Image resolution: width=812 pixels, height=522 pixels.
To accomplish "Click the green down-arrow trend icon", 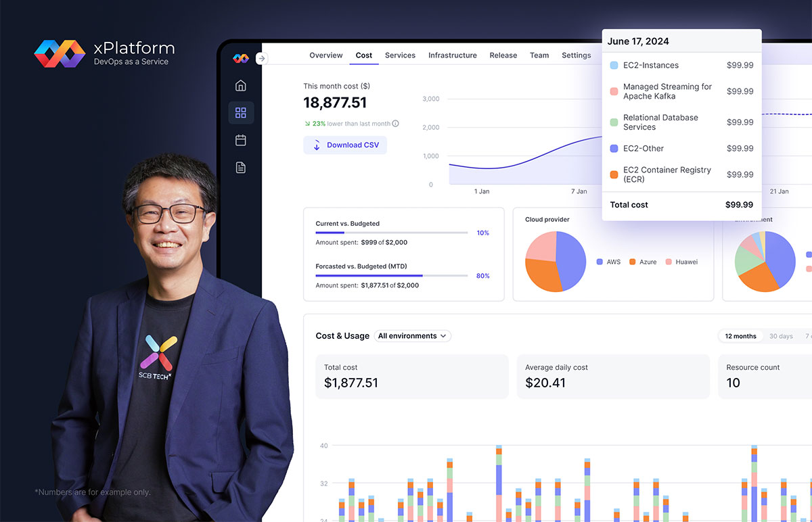I will 307,124.
